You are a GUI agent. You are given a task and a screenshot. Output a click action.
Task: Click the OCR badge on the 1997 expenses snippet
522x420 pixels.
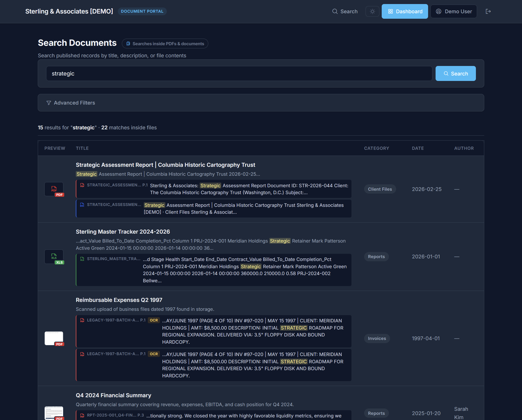pyautogui.click(x=154, y=320)
